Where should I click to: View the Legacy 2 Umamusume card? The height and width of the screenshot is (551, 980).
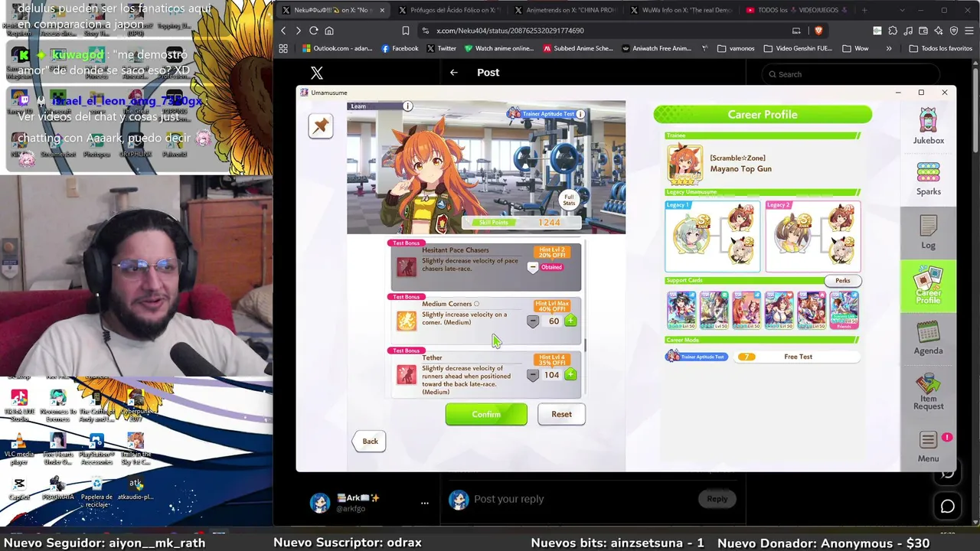[x=813, y=236]
